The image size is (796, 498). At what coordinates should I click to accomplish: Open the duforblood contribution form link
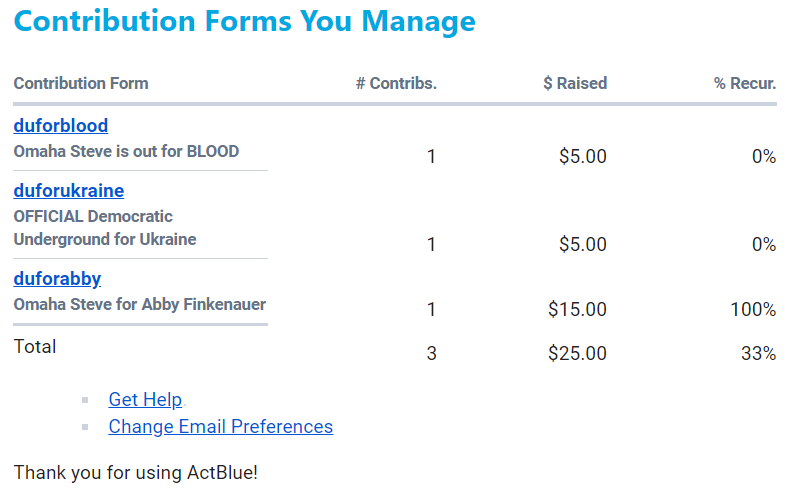[x=61, y=126]
